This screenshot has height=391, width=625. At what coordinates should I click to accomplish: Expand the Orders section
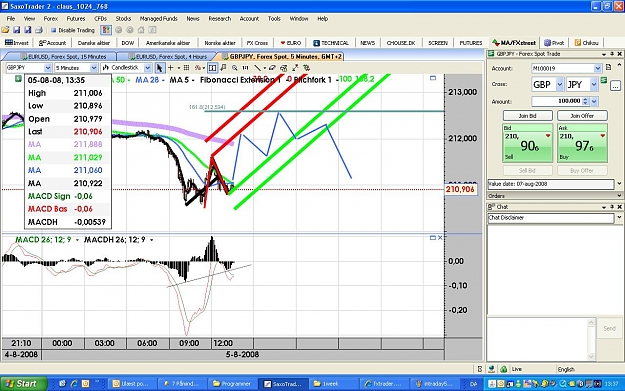point(619,196)
